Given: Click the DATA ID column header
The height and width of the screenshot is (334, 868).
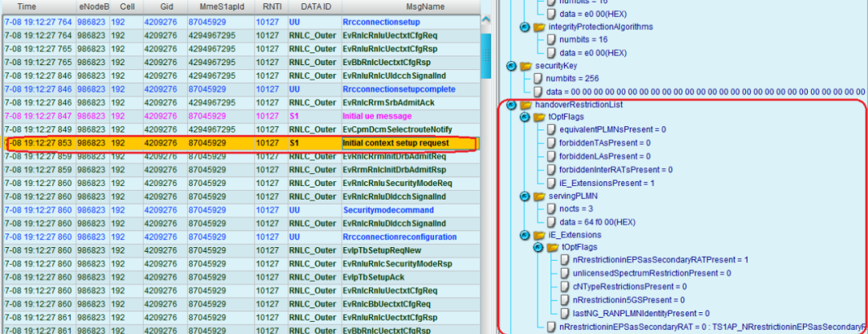Looking at the screenshot, I should coord(314,8).
